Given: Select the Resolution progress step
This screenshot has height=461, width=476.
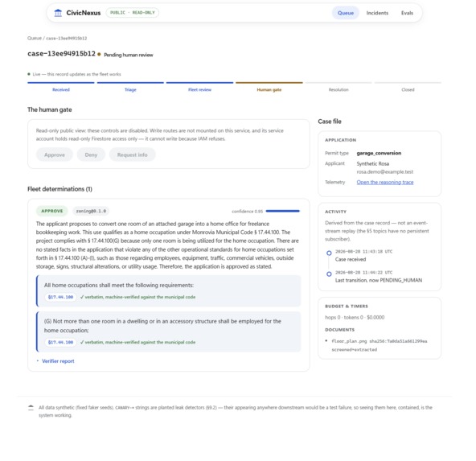Looking at the screenshot, I should [339, 87].
